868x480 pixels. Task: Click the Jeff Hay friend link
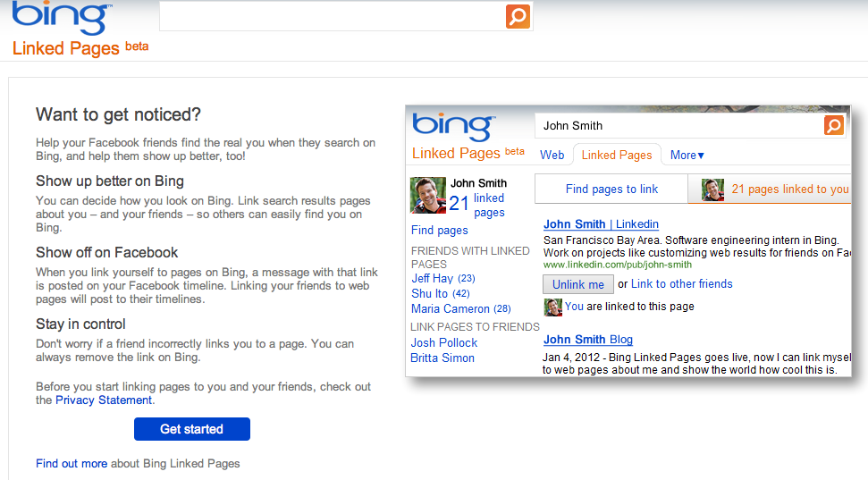pyautogui.click(x=432, y=278)
